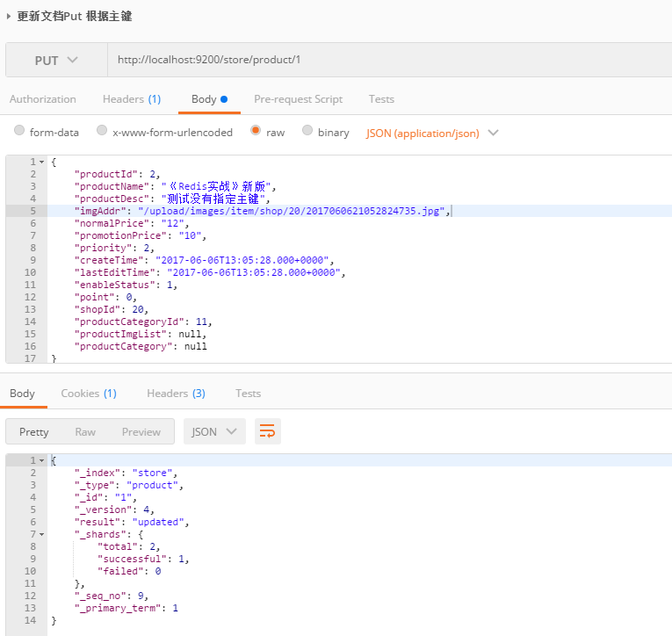
Task: Open the response Cookies (1) tab
Action: click(88, 394)
